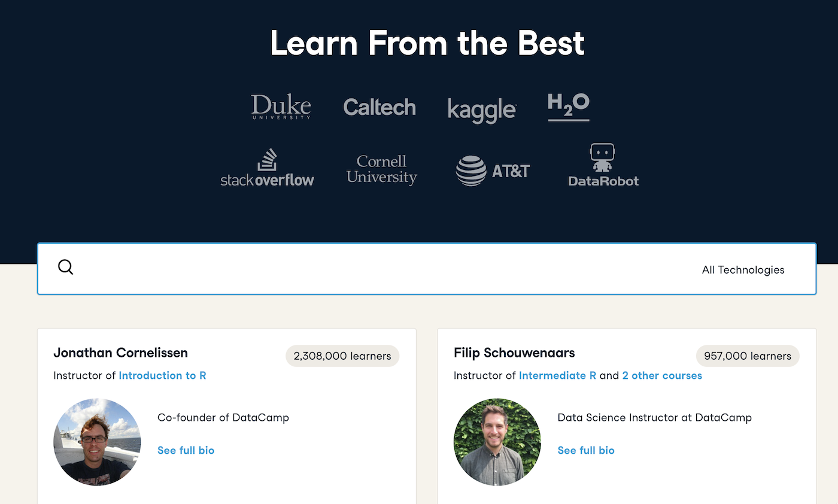This screenshot has height=504, width=838.
Task: Click the magnifier search icon
Action: coord(66,268)
